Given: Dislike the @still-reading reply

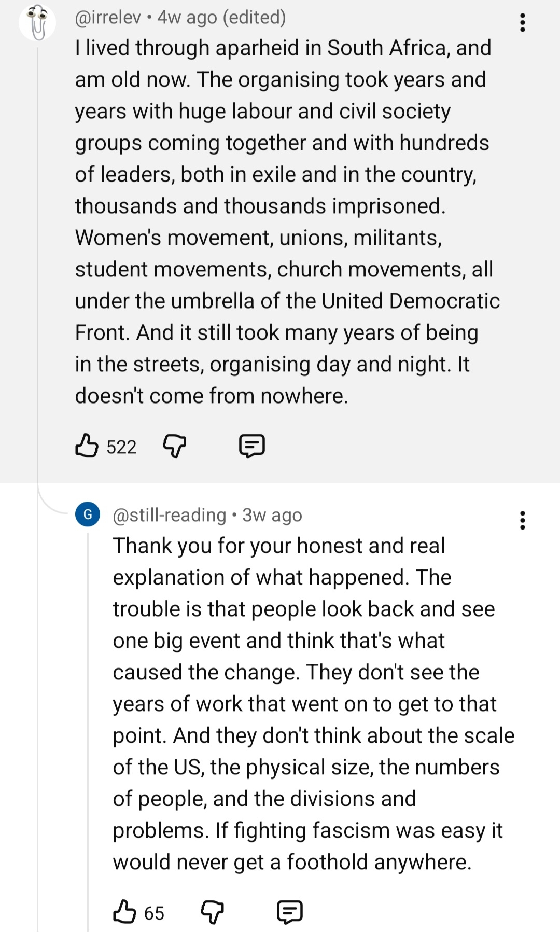Looking at the screenshot, I should click(212, 912).
